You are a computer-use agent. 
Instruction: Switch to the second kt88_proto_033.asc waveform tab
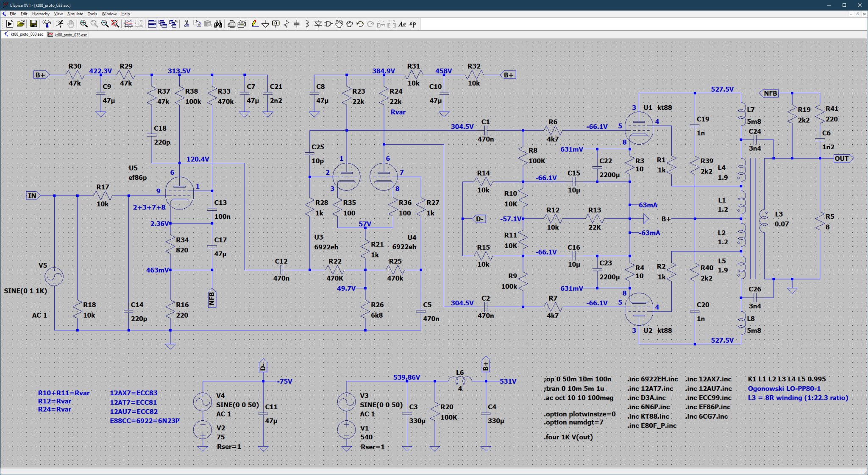(x=67, y=35)
